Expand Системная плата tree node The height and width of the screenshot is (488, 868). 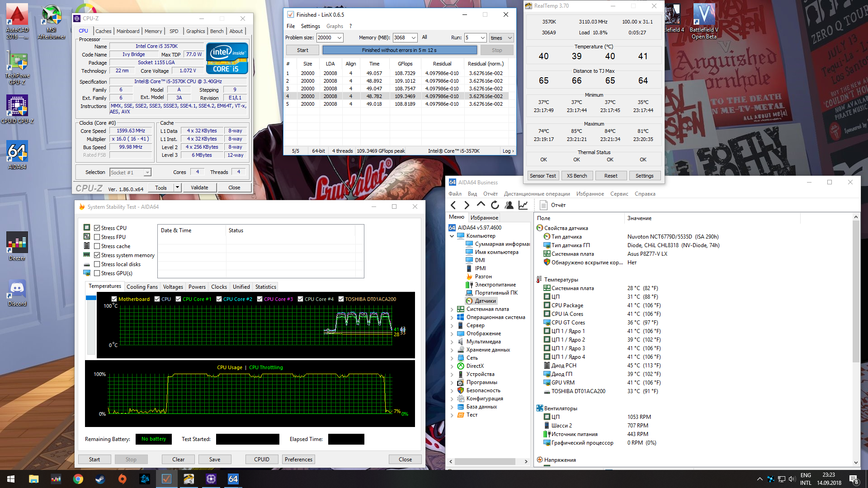[452, 310]
